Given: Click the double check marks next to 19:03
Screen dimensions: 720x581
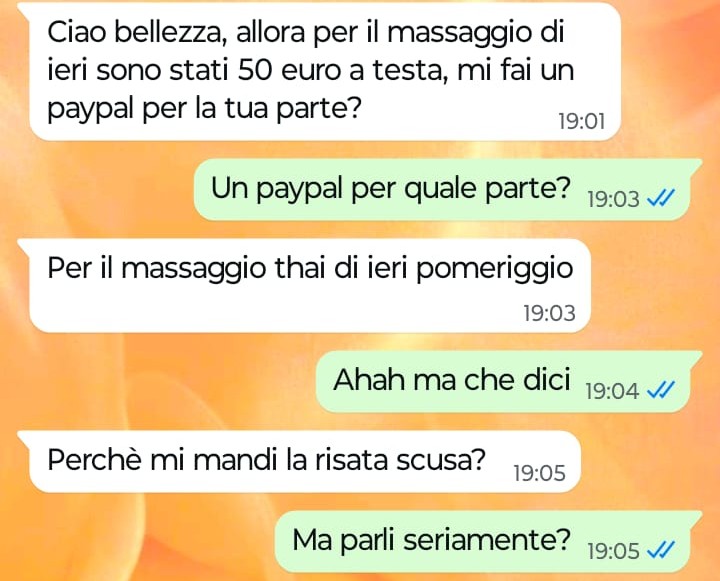Looking at the screenshot, I should 661,198.
